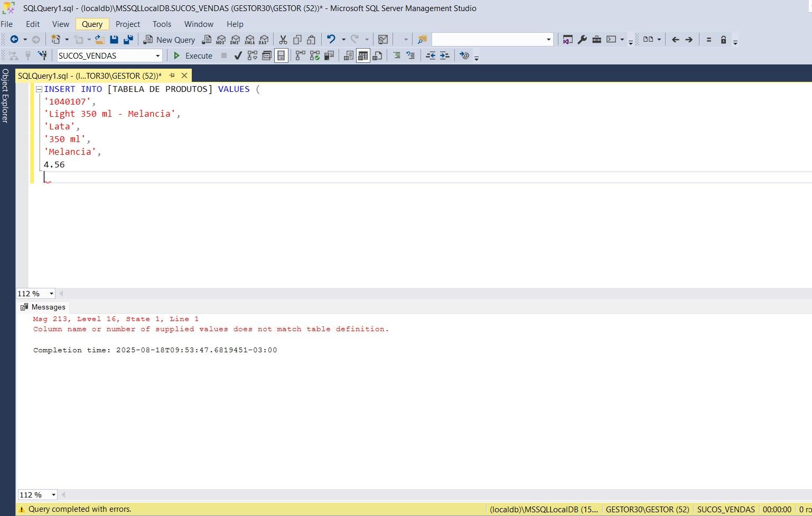Click the Change Connection icon

(x=43, y=55)
